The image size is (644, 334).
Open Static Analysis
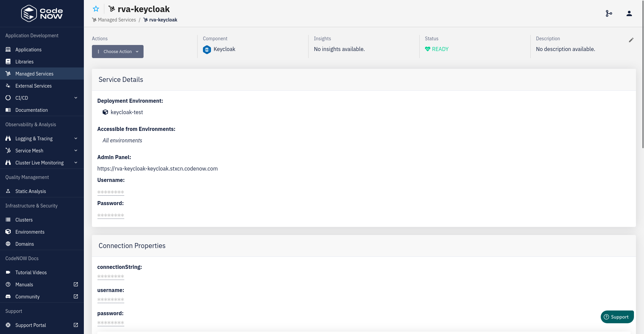(42, 191)
